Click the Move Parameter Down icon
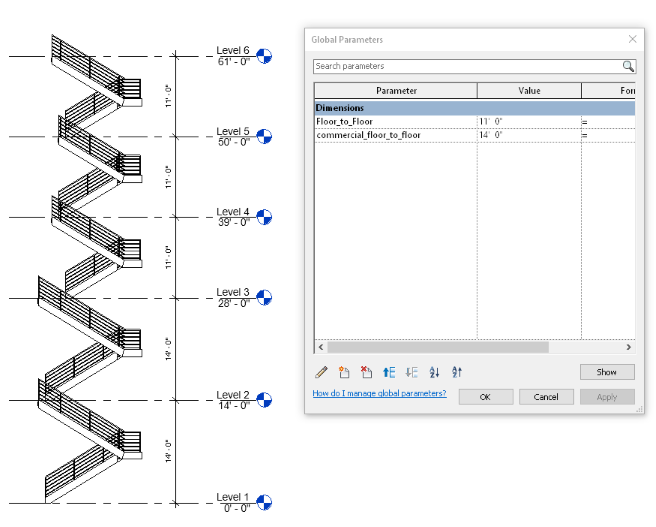 point(411,372)
